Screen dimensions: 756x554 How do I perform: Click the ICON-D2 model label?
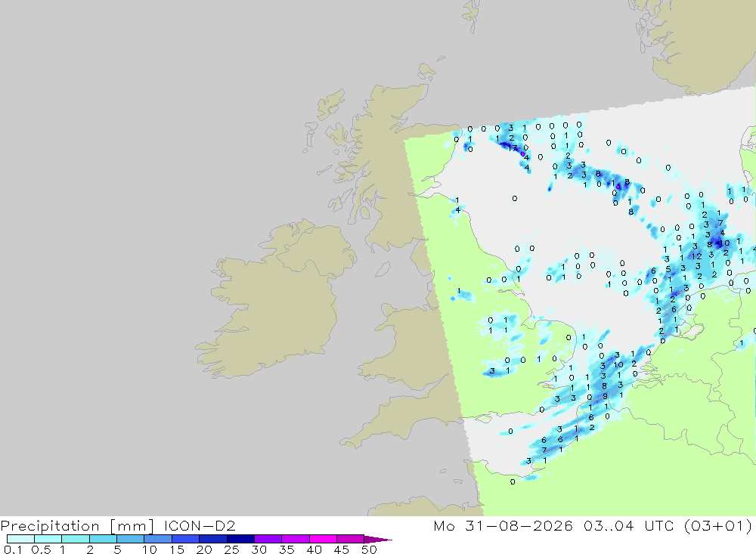200,525
